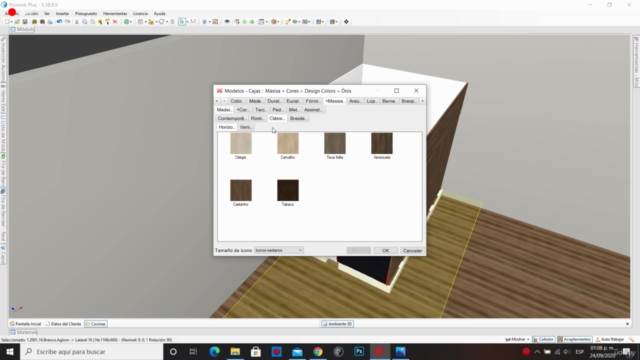Switch to Color tab in Modelos dialog

pos(237,101)
